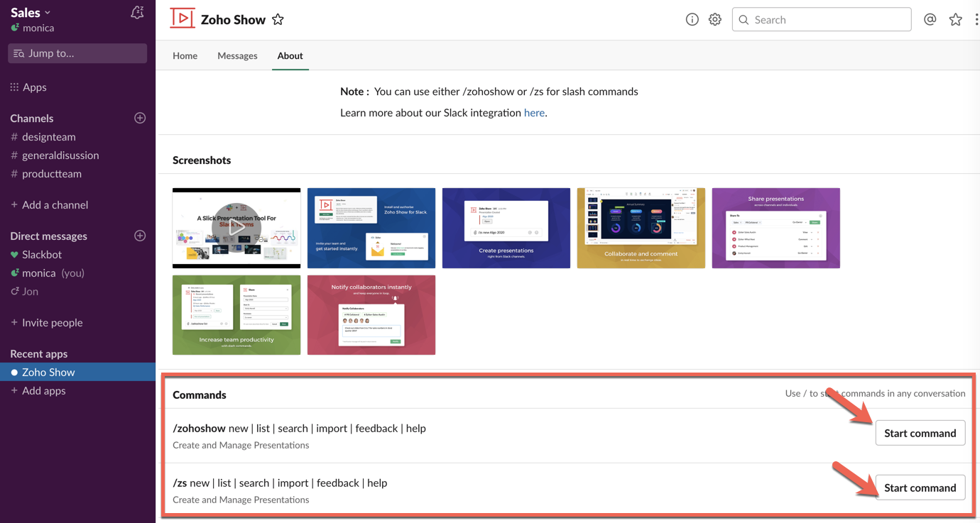Start the /zohoshow command
Image resolution: width=980 pixels, height=523 pixels.
(x=920, y=433)
